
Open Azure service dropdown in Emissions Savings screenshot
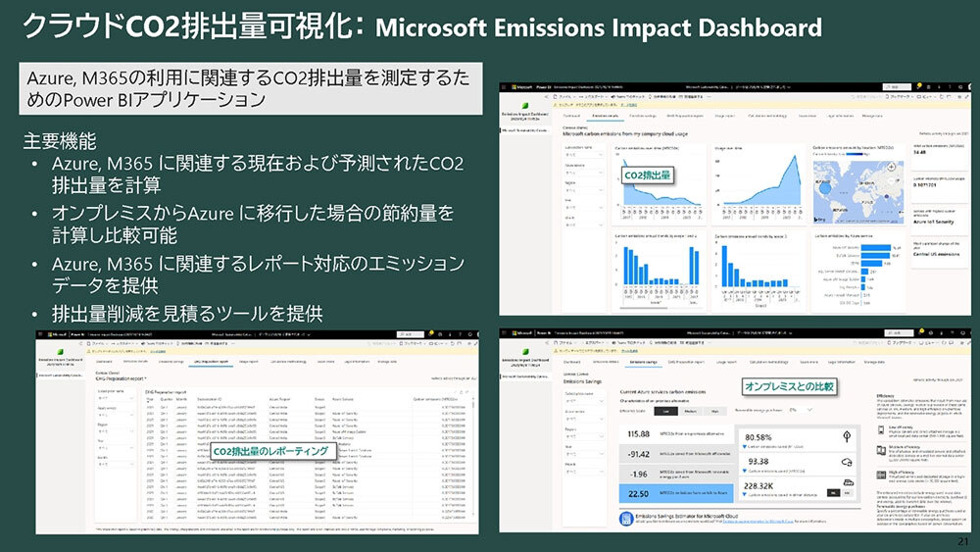pyautogui.click(x=584, y=419)
